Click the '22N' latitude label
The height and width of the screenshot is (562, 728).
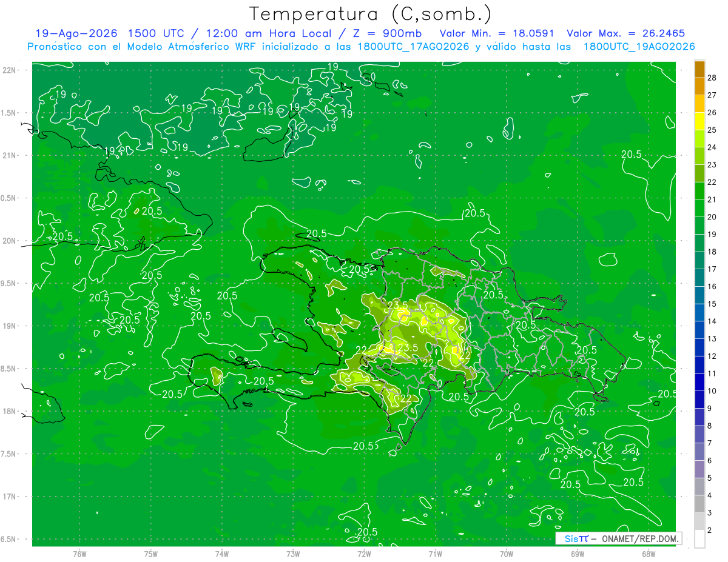click(x=10, y=70)
